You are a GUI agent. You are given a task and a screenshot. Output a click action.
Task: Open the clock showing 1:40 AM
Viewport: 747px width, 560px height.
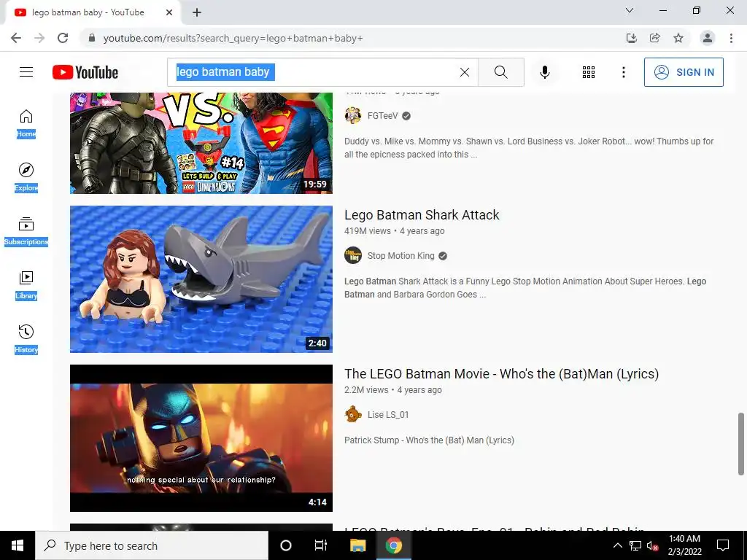point(684,545)
